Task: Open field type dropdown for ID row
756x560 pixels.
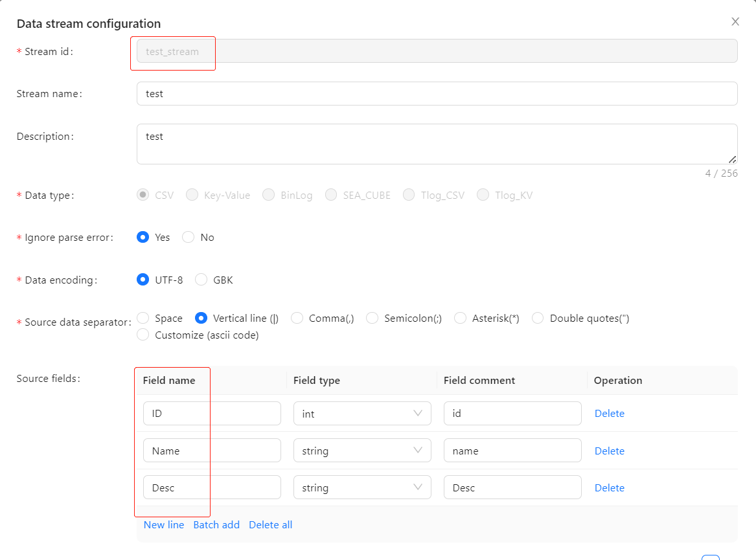Action: click(x=362, y=414)
